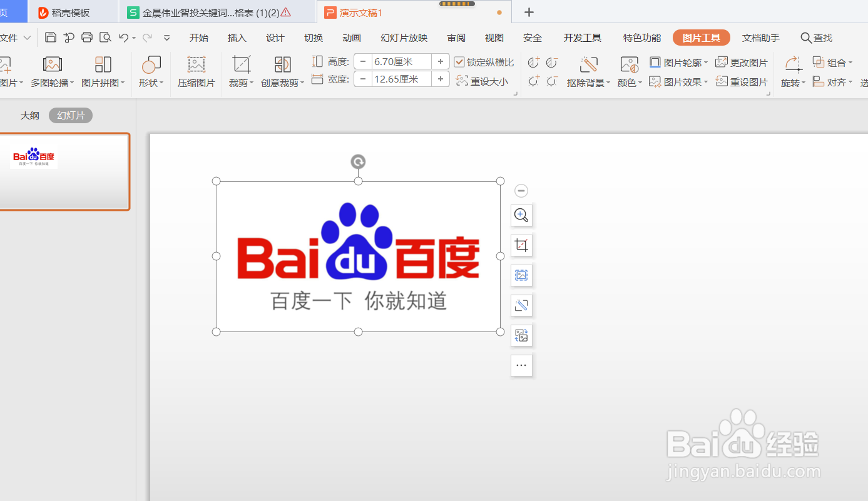Uncheck the 锁定纵横比 aspect ratio checkbox
Image resolution: width=868 pixels, height=501 pixels.
[x=459, y=61]
